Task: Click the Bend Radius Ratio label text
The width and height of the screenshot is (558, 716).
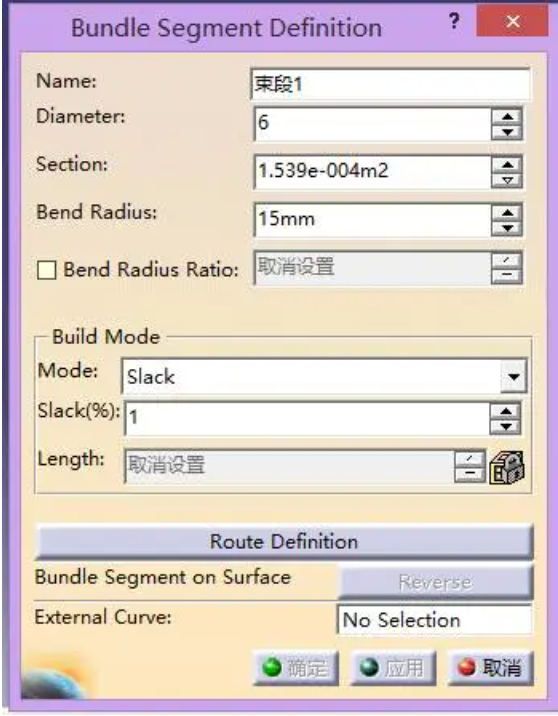Action: pos(151,269)
